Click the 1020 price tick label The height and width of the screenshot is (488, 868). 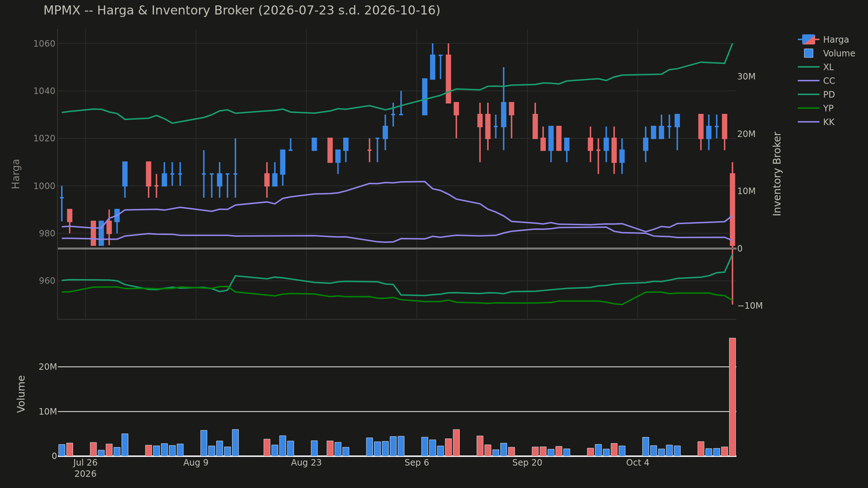click(45, 138)
